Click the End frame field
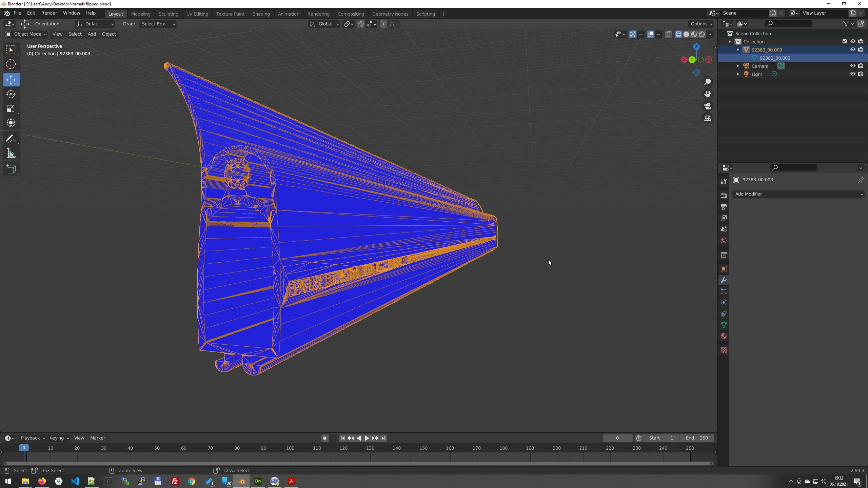The height and width of the screenshot is (488, 868). coord(697,438)
